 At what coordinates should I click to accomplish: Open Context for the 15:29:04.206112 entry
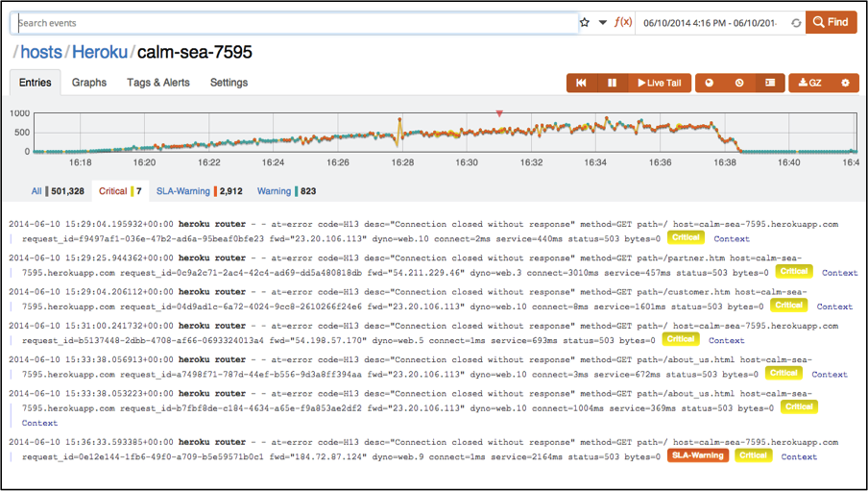[834, 307]
